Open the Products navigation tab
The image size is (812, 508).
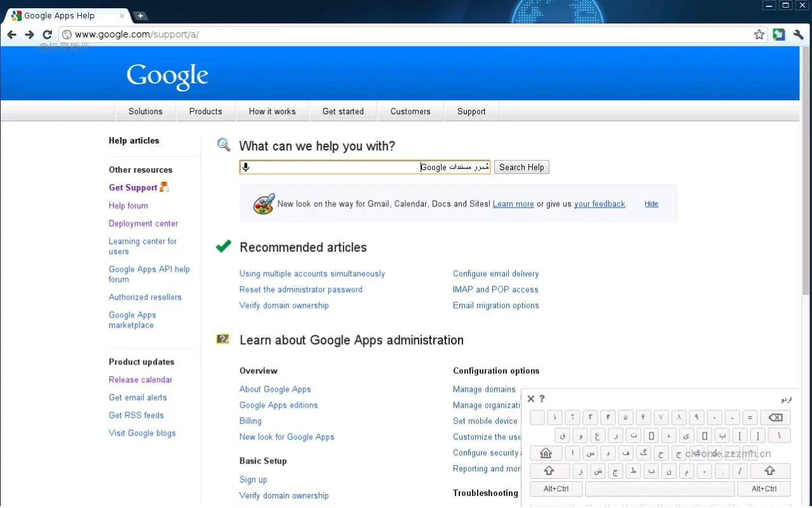click(206, 111)
